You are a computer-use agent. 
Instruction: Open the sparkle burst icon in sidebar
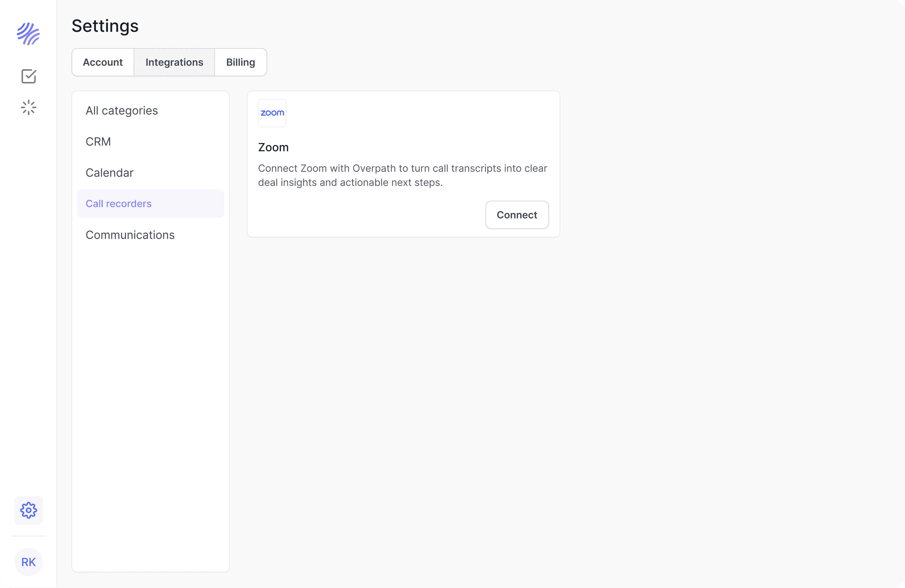[x=29, y=108]
